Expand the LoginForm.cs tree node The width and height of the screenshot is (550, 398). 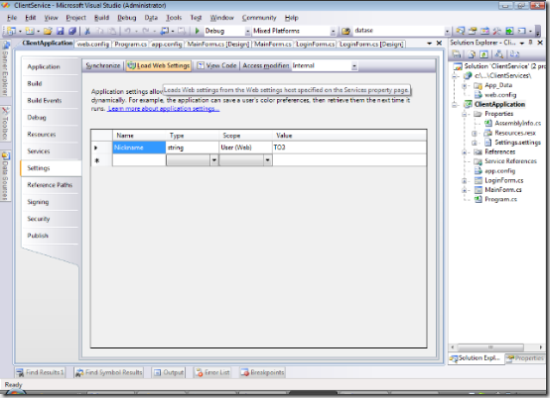pyautogui.click(x=464, y=181)
